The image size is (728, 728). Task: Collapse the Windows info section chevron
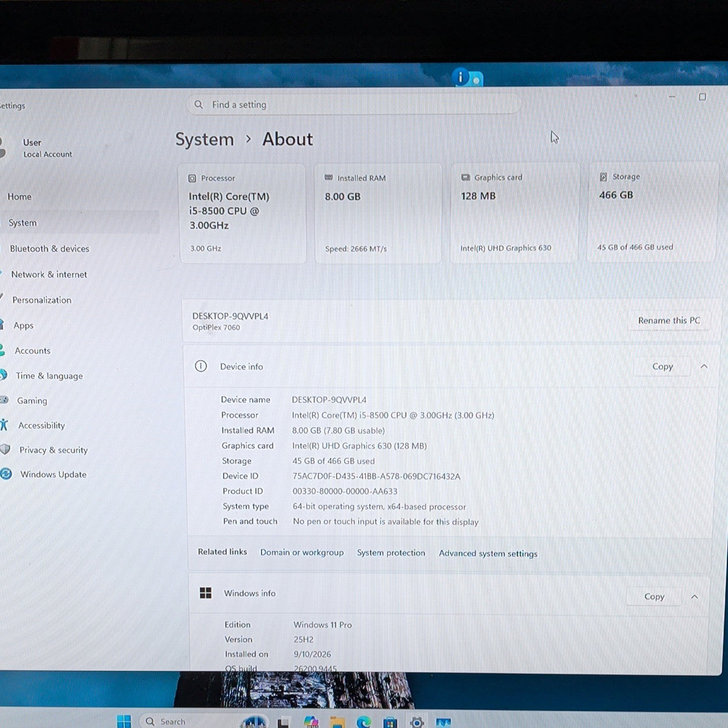pos(695,597)
